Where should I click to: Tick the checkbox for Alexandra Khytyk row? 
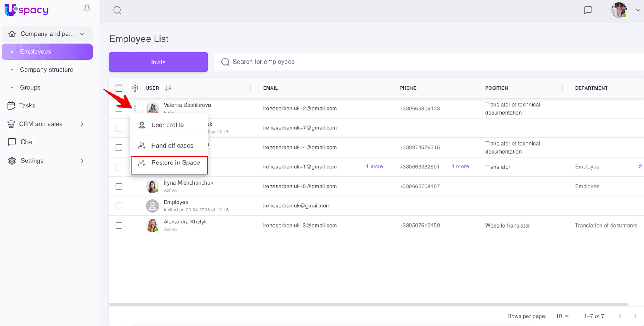(119, 226)
